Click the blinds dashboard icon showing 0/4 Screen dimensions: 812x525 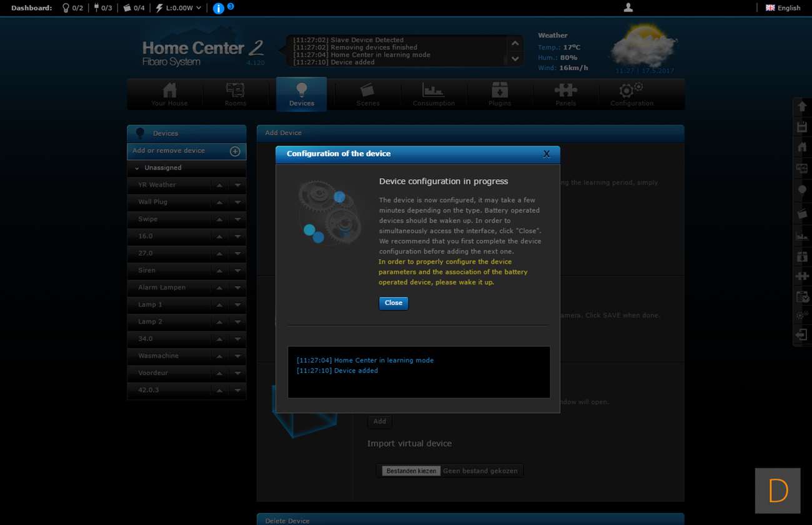point(127,8)
